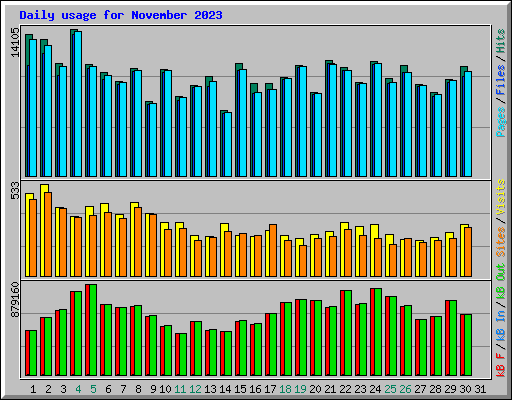Select the green "Hits" legend label
Screen dimensions: 512x400
pyautogui.click(x=501, y=41)
